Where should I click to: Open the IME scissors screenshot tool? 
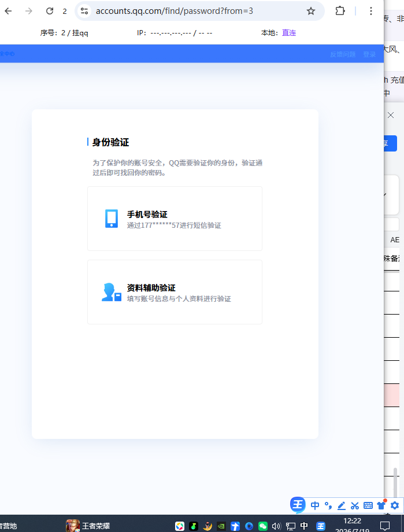[x=355, y=505]
